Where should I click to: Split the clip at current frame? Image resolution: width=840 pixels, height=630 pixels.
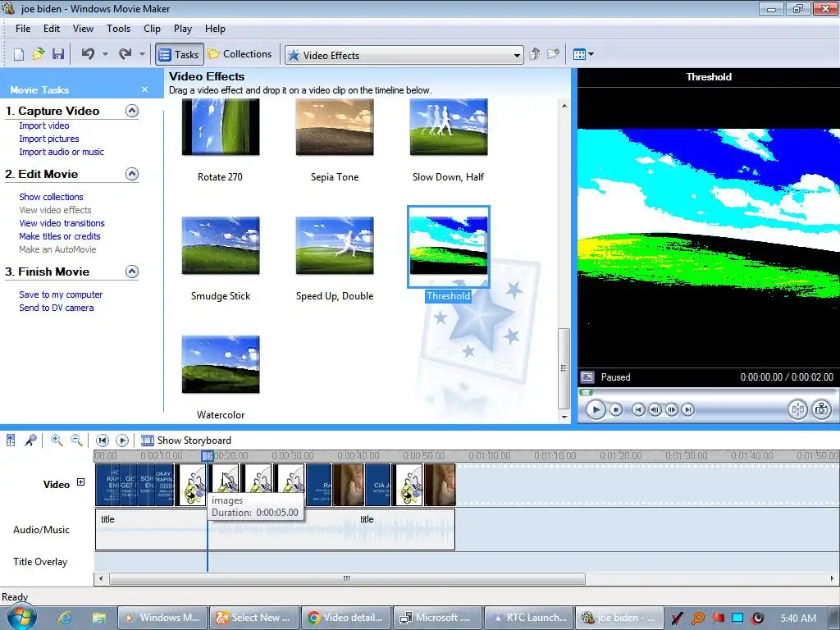pos(797,410)
